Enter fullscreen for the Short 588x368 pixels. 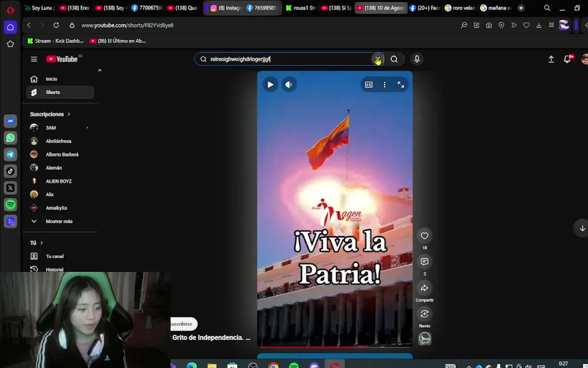pos(401,85)
